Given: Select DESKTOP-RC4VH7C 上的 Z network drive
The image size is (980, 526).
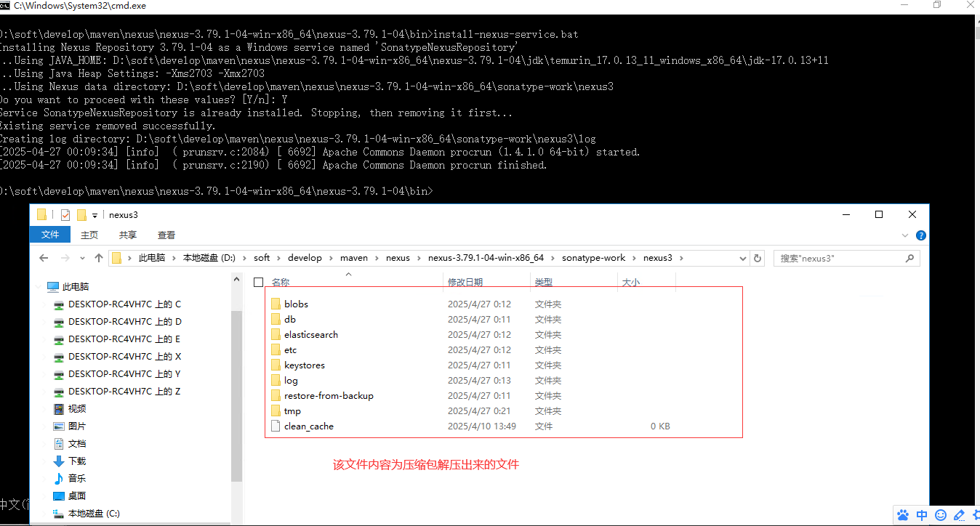Looking at the screenshot, I should pos(124,392).
